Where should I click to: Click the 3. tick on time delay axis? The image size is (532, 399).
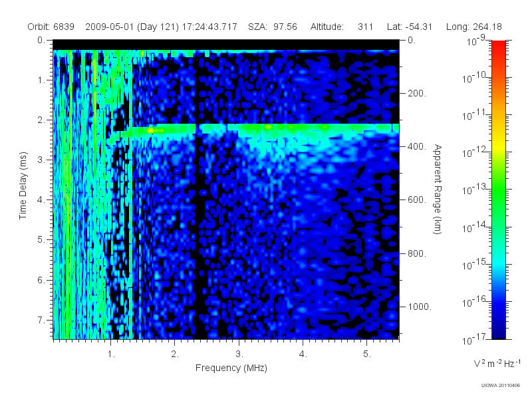pyautogui.click(x=41, y=160)
